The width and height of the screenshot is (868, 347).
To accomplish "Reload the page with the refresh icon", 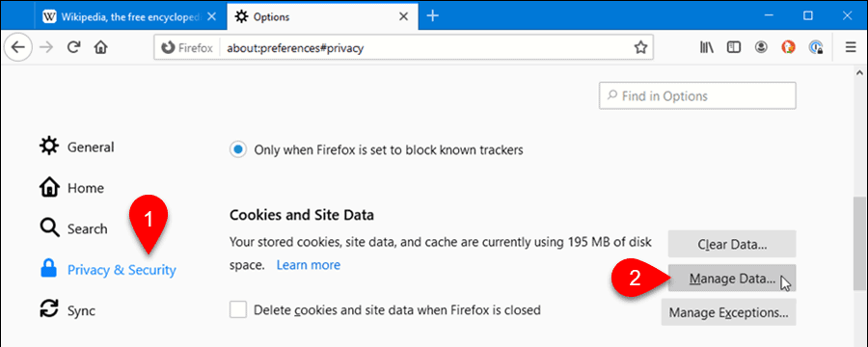I will pyautogui.click(x=73, y=47).
